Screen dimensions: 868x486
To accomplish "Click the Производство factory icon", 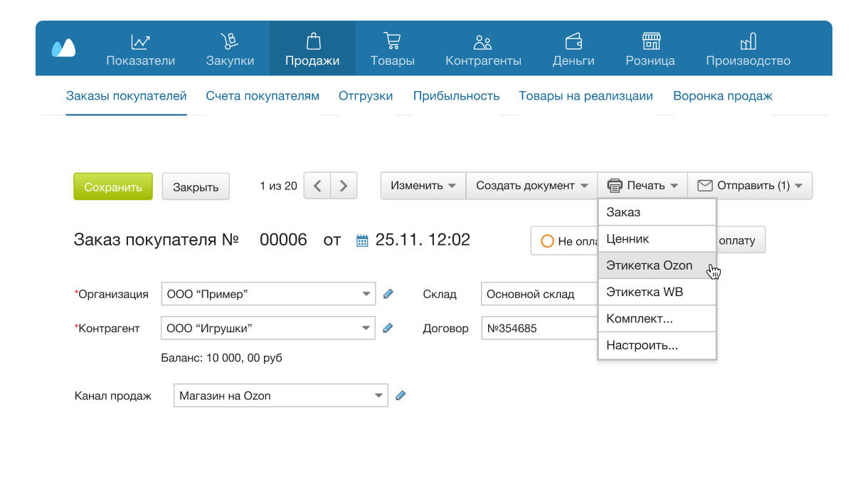I will [x=748, y=41].
